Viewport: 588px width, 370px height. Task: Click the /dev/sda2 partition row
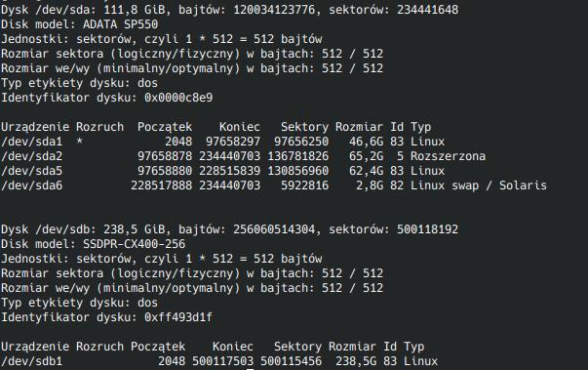[x=244, y=156]
